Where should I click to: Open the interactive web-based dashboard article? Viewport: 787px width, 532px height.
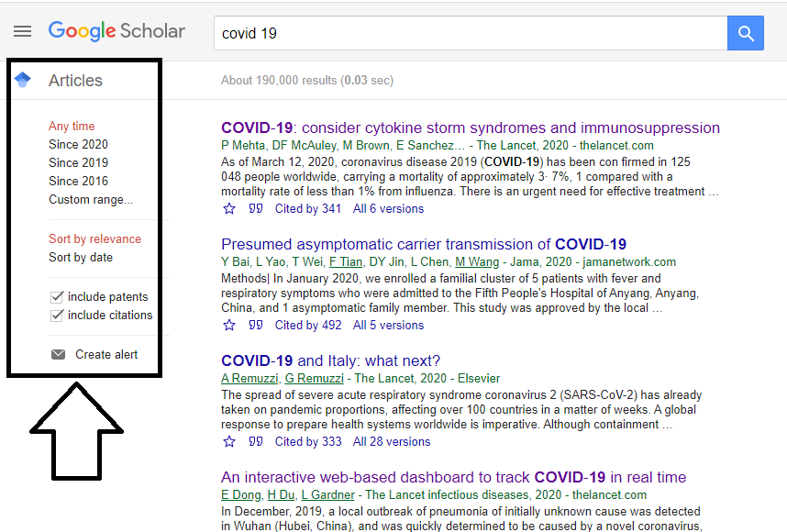[454, 477]
